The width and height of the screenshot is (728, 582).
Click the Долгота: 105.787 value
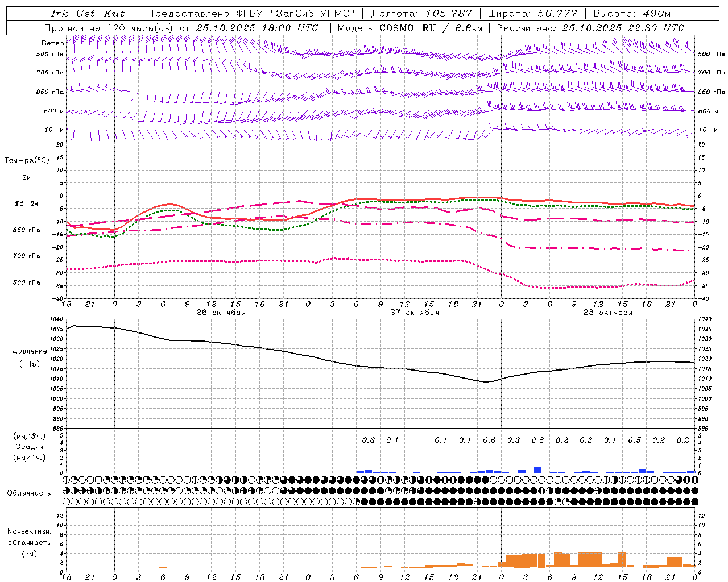tap(422, 14)
